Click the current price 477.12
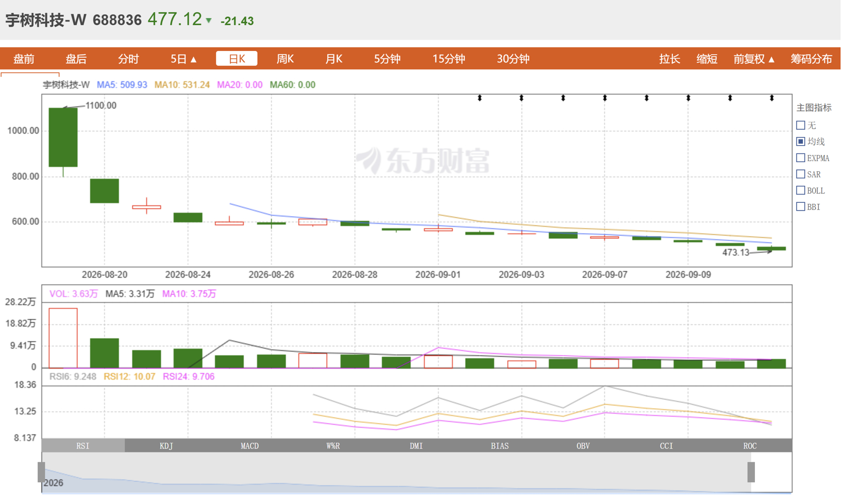The image size is (845, 504). tap(175, 20)
